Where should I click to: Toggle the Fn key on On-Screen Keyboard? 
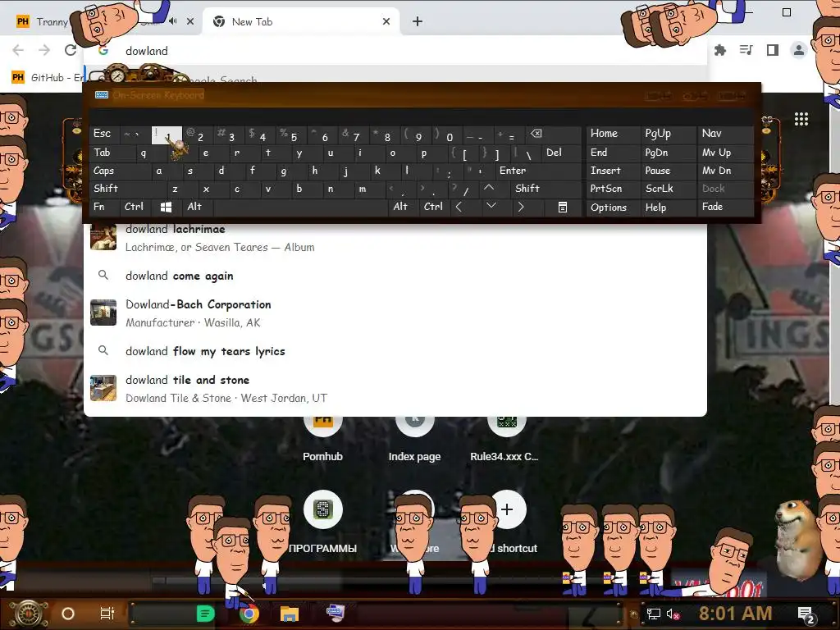[105, 207]
